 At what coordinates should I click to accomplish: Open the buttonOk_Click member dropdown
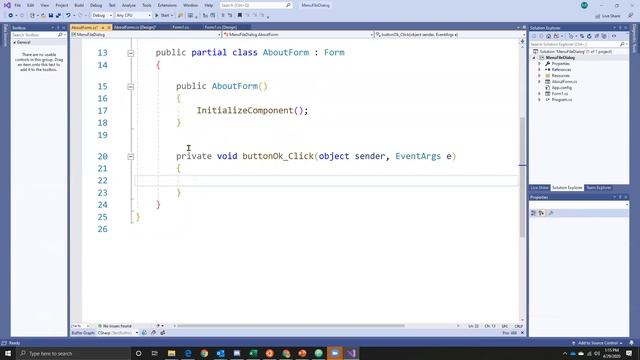(449, 35)
